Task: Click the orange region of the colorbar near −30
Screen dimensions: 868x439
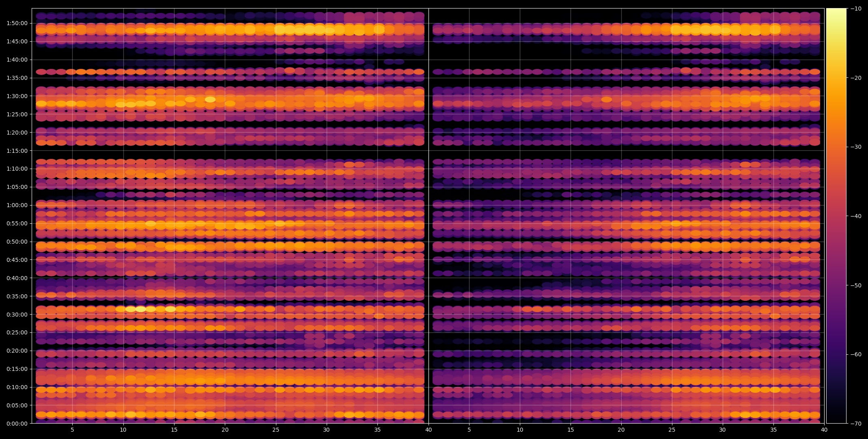Action: click(x=836, y=147)
